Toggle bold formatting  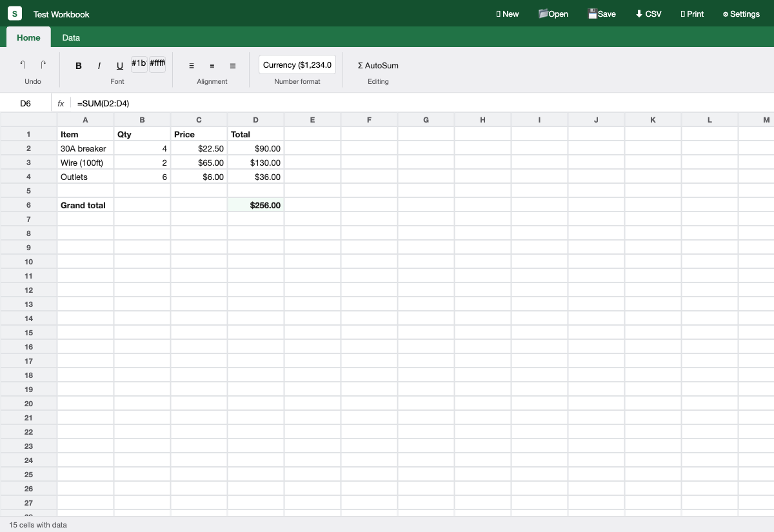79,66
